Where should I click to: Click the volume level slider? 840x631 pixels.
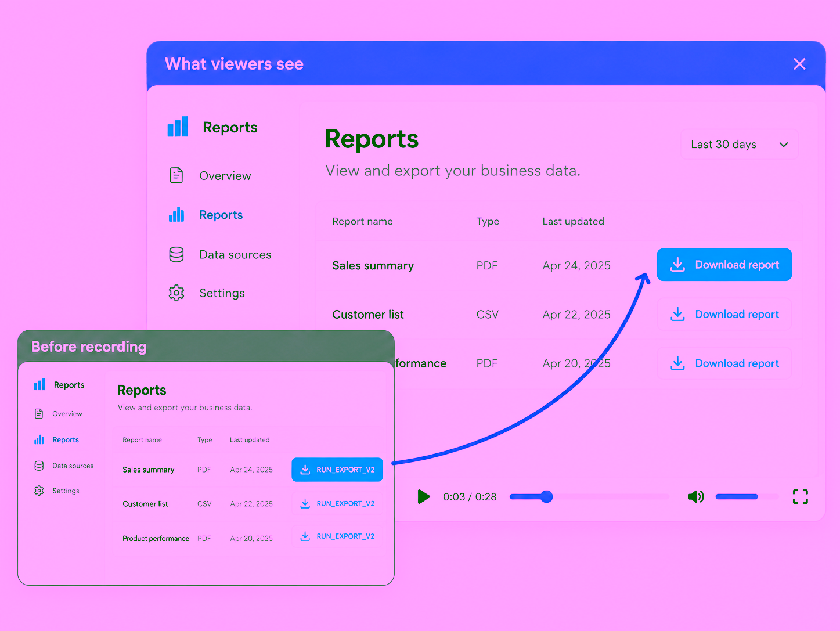click(x=746, y=496)
